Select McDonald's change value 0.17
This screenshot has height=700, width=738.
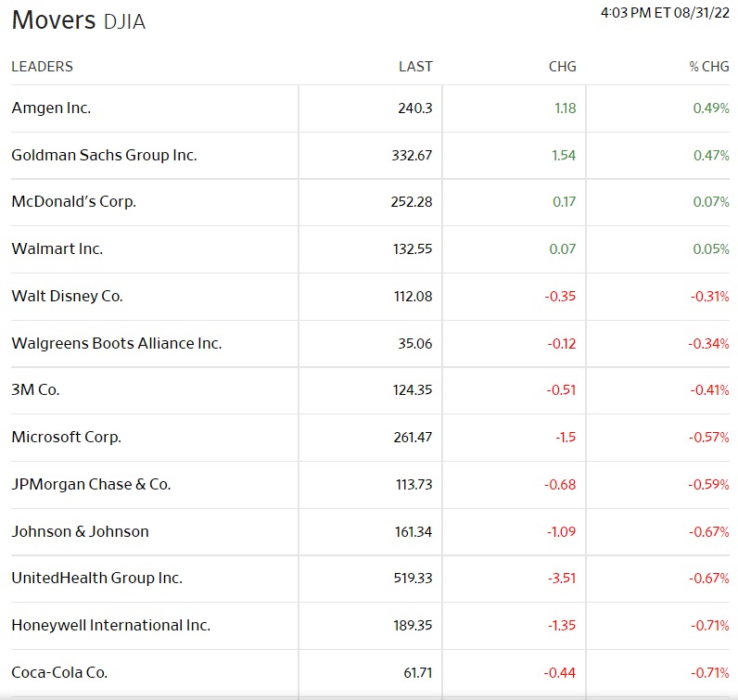(564, 201)
